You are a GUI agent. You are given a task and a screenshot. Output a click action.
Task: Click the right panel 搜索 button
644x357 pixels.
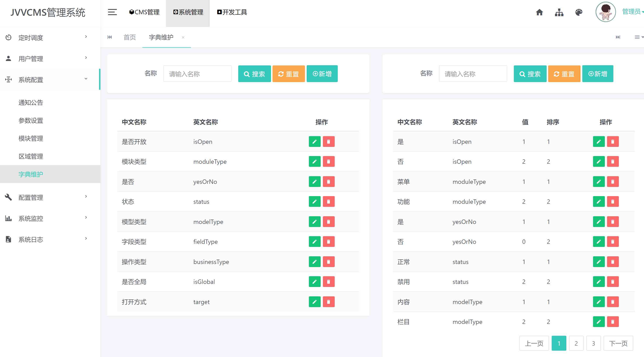pos(530,74)
